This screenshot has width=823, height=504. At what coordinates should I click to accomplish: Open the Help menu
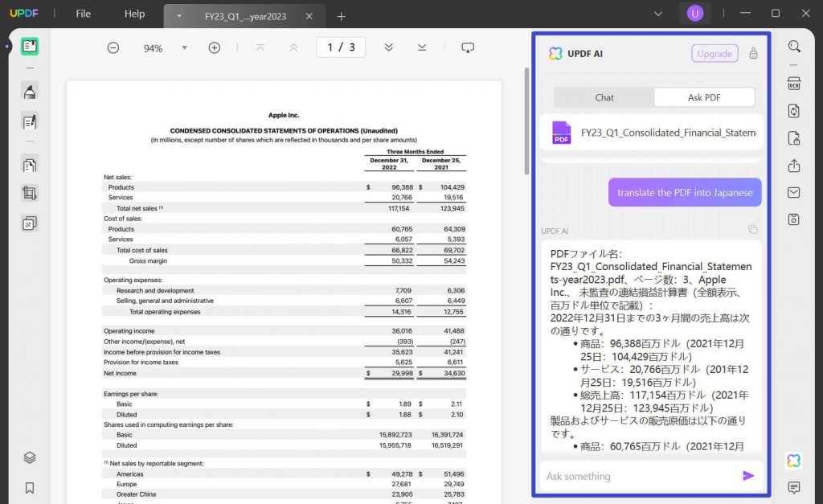point(134,14)
